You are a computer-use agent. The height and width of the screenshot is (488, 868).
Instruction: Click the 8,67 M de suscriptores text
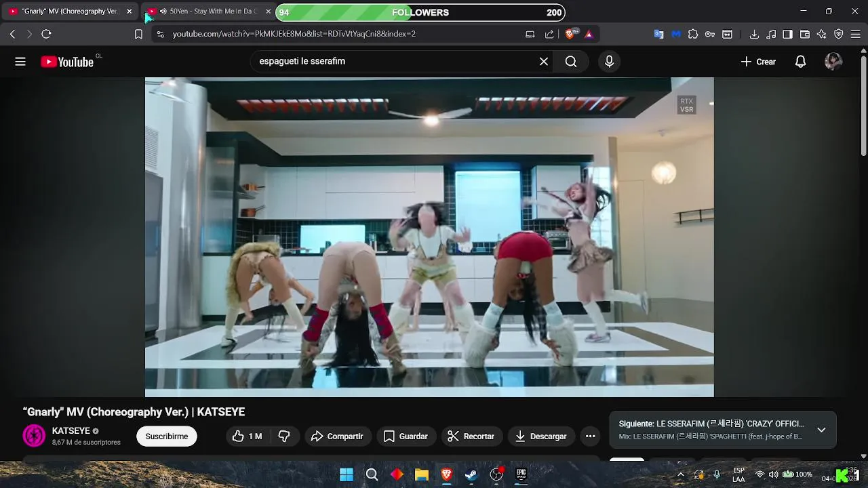click(x=86, y=443)
